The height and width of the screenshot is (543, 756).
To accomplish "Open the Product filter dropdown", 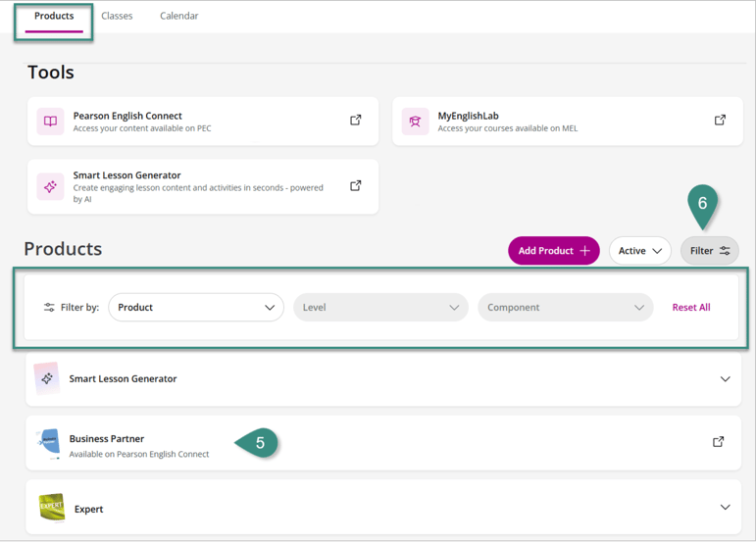I will (196, 308).
